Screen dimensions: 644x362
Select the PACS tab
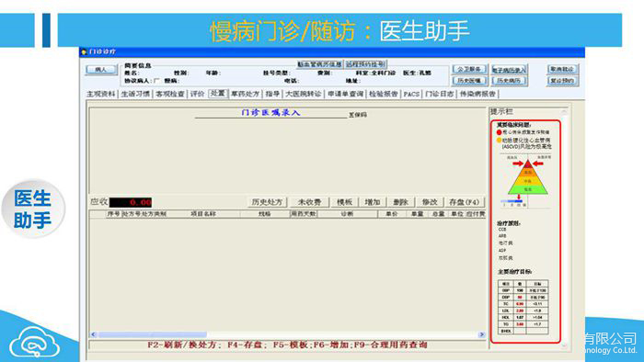coord(411,94)
